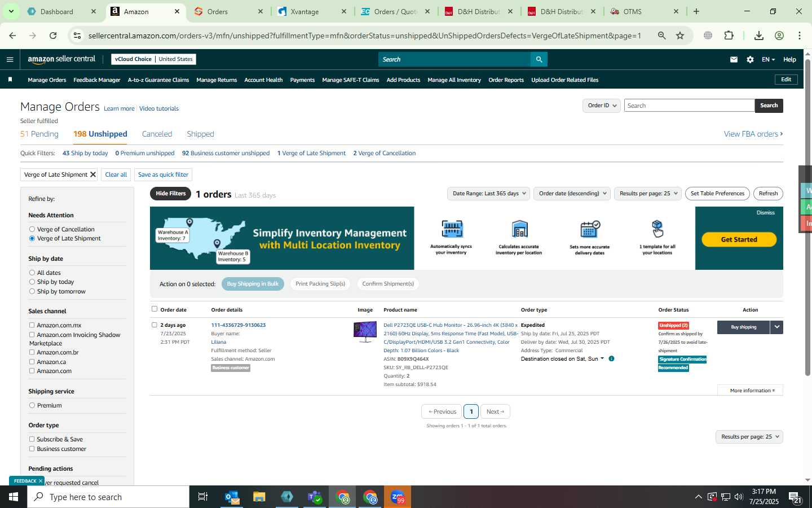Open the top Results per page dropdown
The width and height of the screenshot is (812, 508).
[x=648, y=194]
